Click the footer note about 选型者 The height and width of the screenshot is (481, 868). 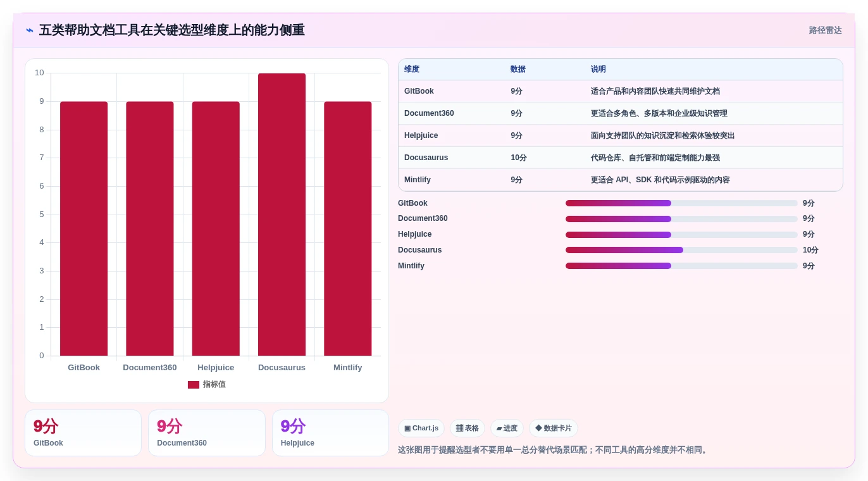coord(554,450)
